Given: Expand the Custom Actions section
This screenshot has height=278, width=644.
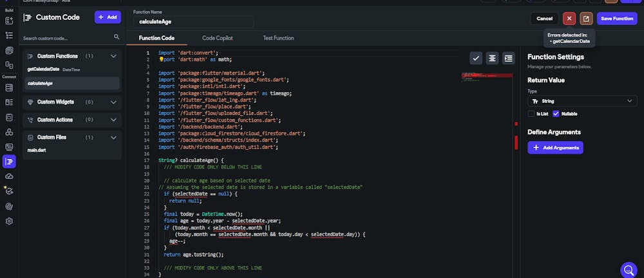Looking at the screenshot, I should 113,120.
